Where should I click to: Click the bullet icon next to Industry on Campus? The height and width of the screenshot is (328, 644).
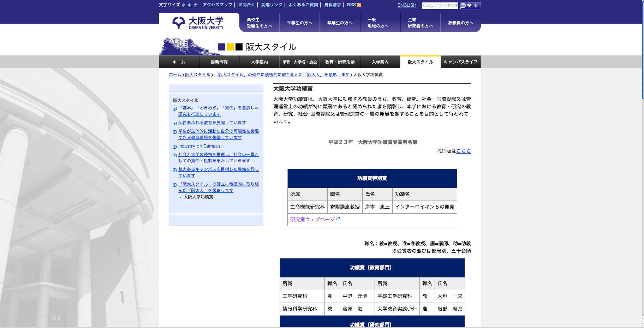click(175, 147)
